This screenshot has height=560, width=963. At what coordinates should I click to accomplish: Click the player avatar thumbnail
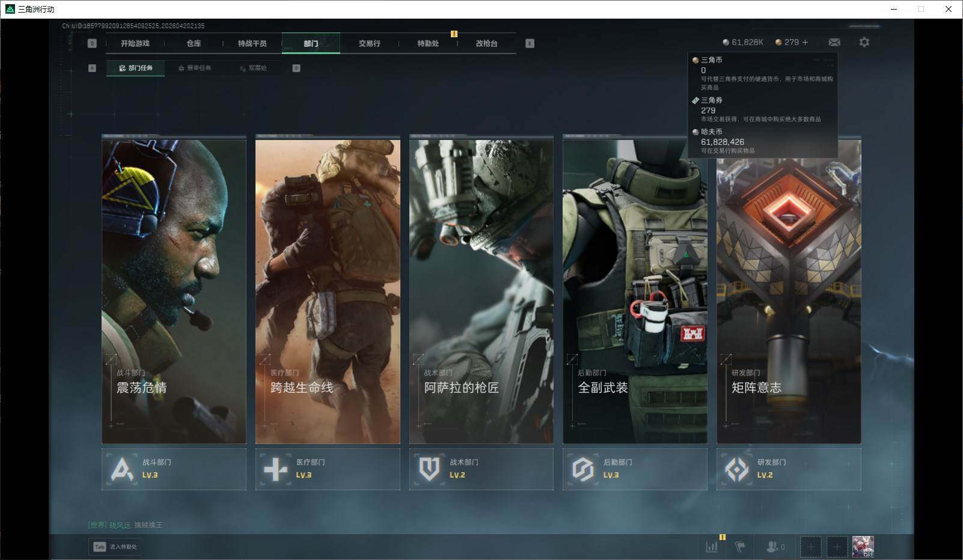(x=863, y=546)
